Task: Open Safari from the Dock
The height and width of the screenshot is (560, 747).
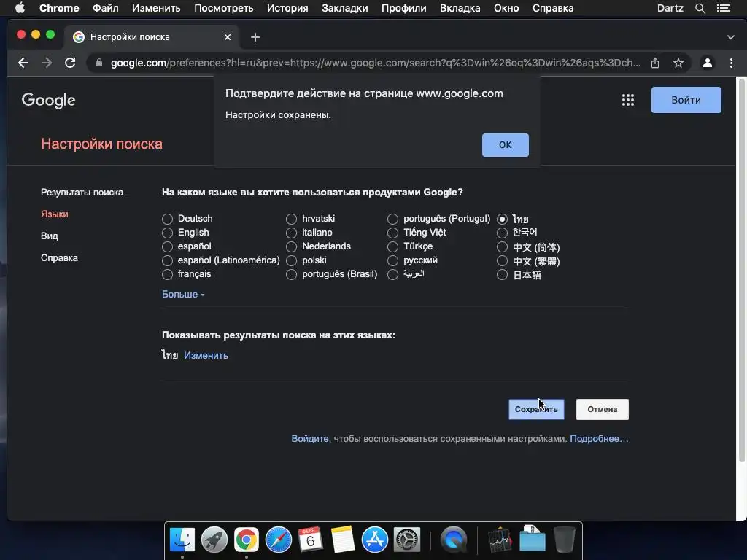Action: (279, 540)
